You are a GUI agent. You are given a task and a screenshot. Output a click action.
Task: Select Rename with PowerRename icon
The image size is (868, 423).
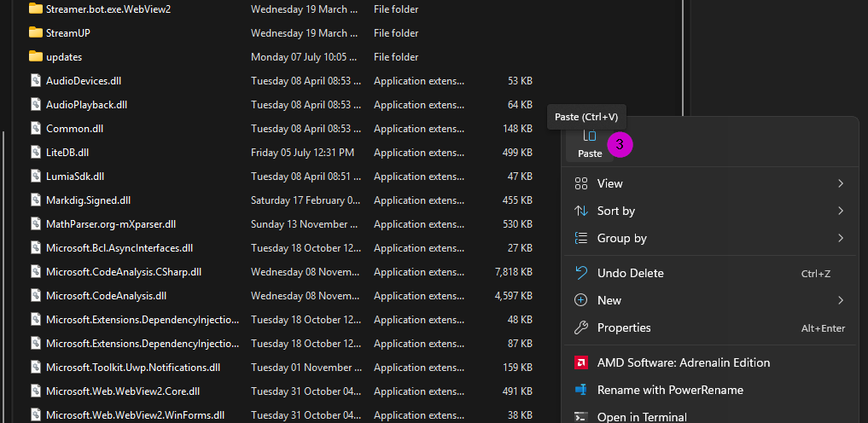coord(581,390)
